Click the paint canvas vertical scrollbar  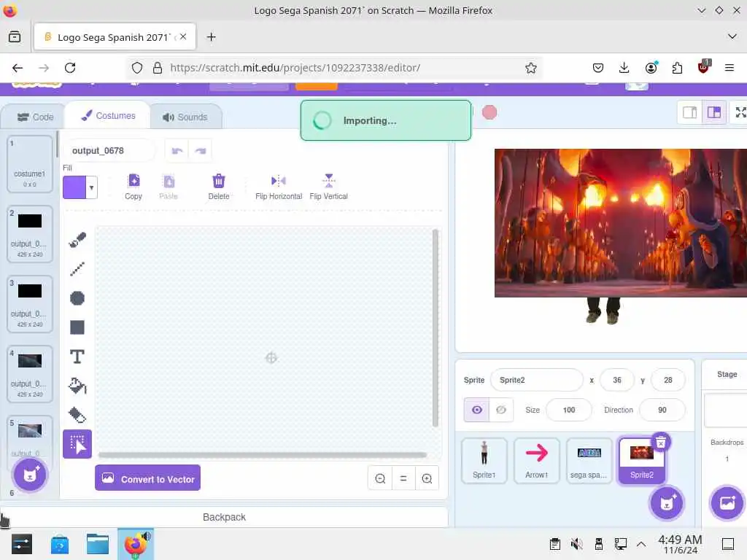(435, 328)
